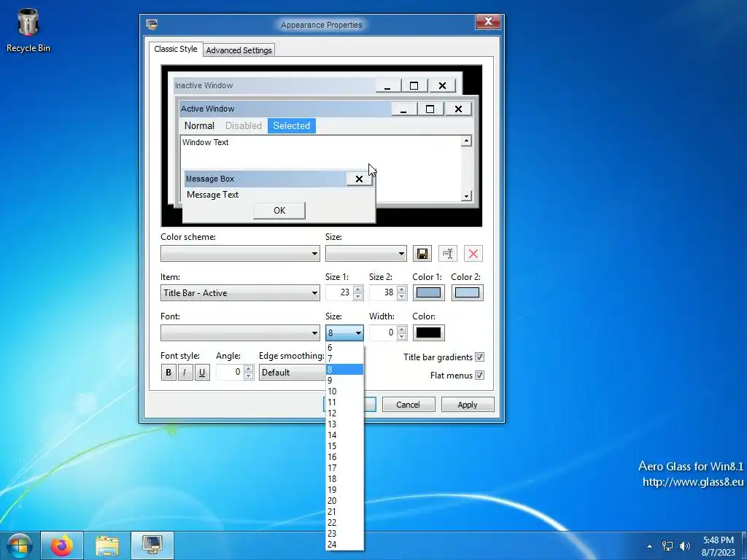Click the save color scheme floppy icon
The image size is (747, 560).
(422, 253)
